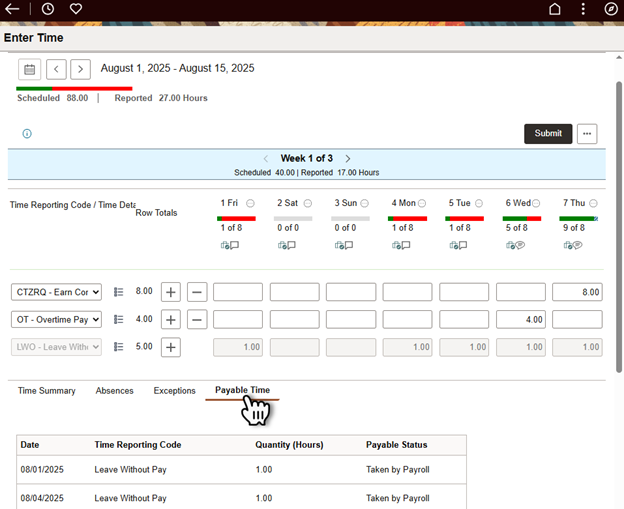The height and width of the screenshot is (509, 624).
Task: Switch to the Time Summary tab
Action: (x=47, y=391)
